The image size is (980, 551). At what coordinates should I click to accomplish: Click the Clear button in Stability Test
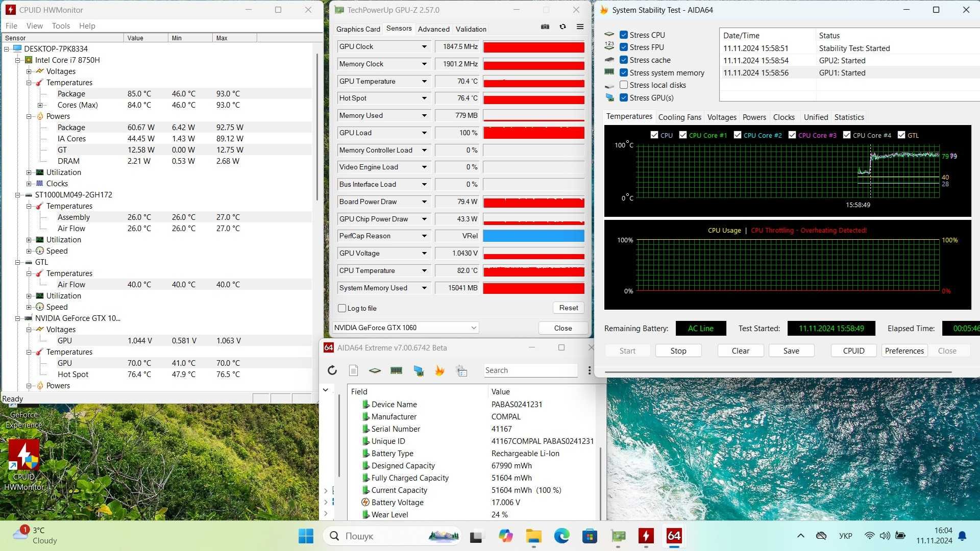(740, 350)
